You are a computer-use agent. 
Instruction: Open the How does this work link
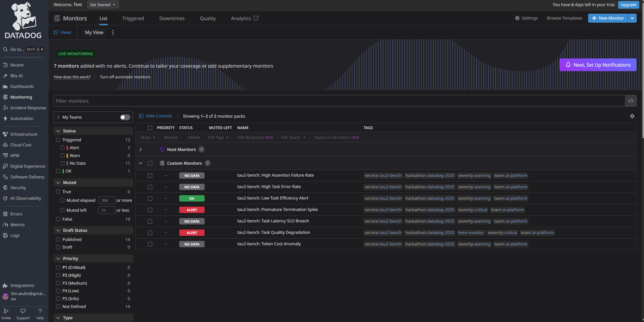tap(72, 77)
